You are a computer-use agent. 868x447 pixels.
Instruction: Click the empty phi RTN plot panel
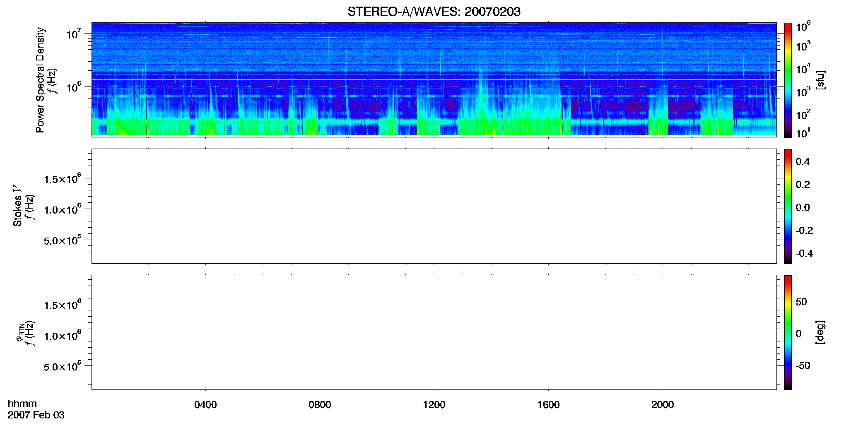[434, 332]
